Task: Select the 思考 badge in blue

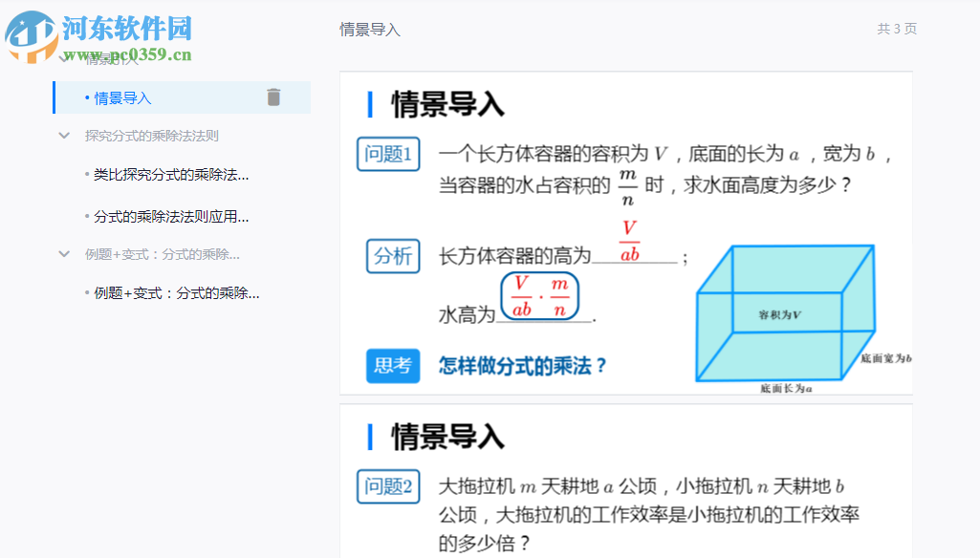Action: point(393,366)
